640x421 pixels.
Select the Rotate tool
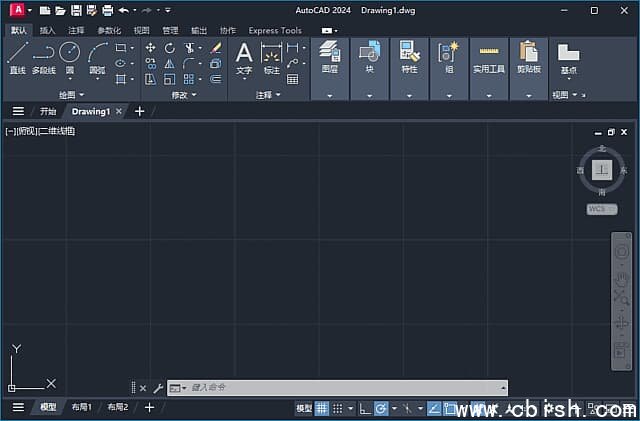tap(169, 48)
